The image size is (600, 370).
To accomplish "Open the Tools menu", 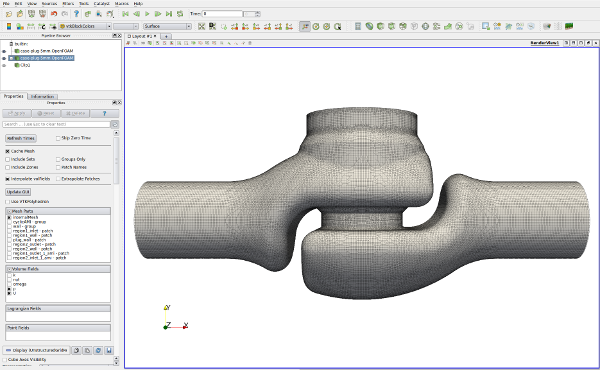I will pyautogui.click(x=84, y=3).
